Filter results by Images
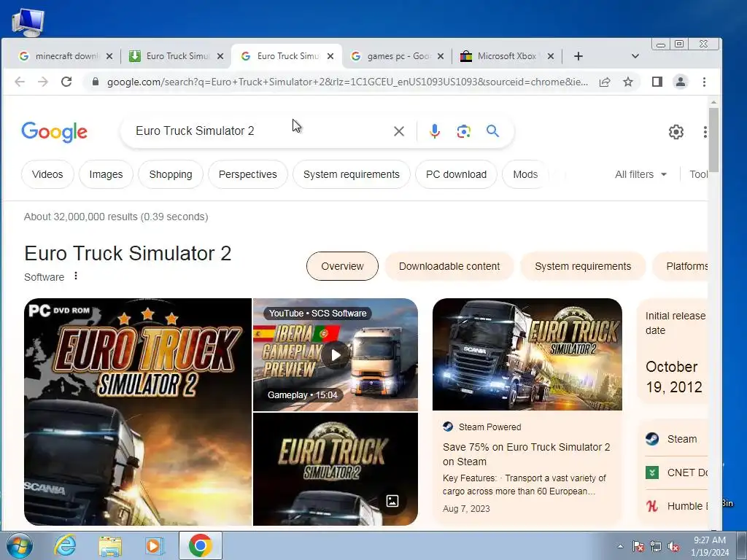This screenshot has width=747, height=560. [x=106, y=174]
